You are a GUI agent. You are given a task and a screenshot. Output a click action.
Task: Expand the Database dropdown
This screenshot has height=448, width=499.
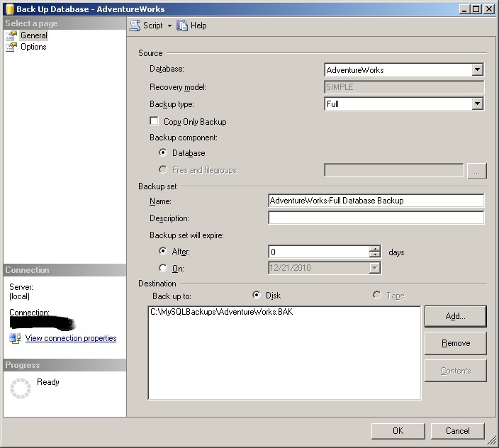(x=477, y=69)
